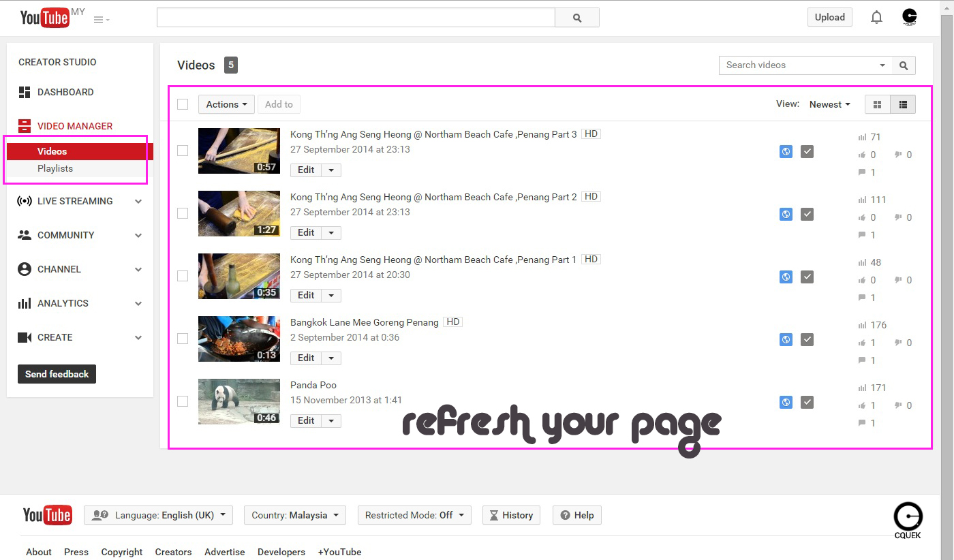Click the Add to button
Image resolution: width=954 pixels, height=560 pixels.
pyautogui.click(x=279, y=104)
